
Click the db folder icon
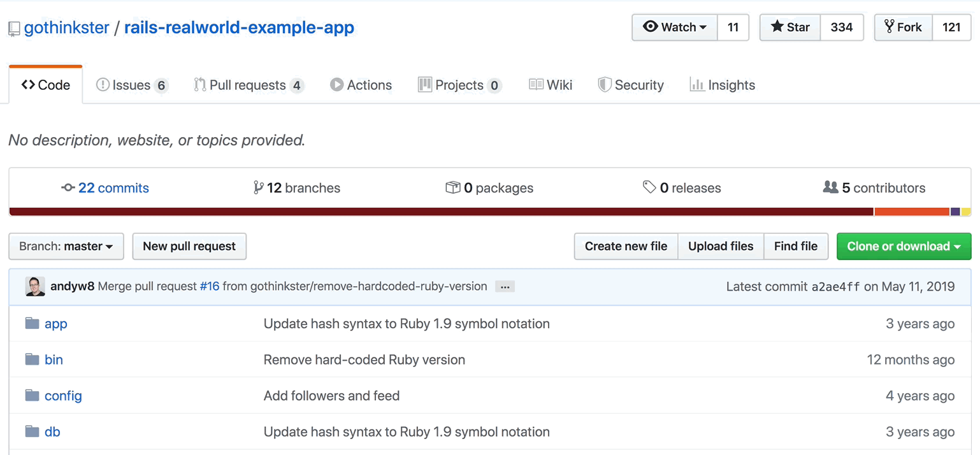[x=32, y=431]
